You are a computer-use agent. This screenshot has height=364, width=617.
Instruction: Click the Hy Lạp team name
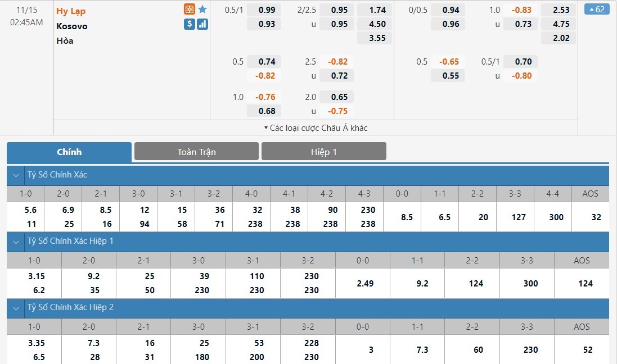pyautogui.click(x=71, y=11)
